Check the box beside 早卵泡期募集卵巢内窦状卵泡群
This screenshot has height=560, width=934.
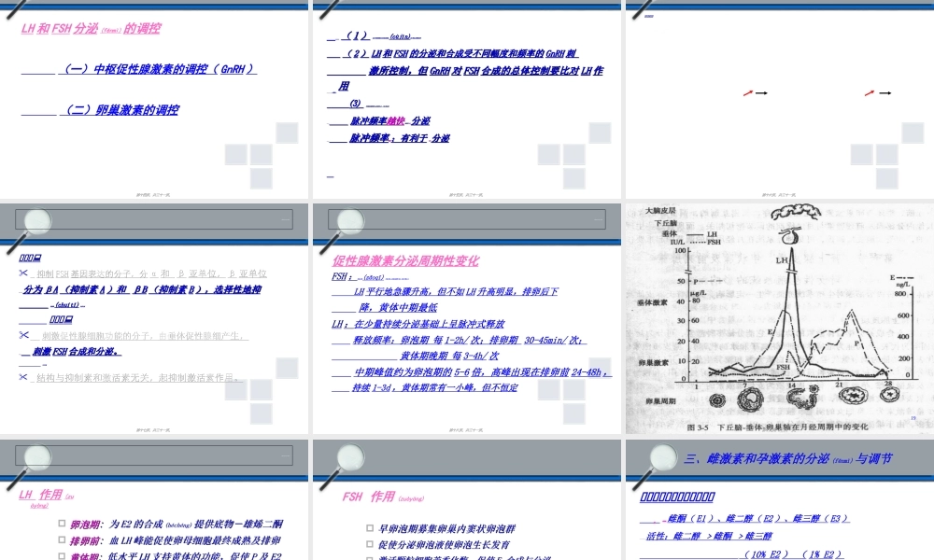click(x=370, y=528)
